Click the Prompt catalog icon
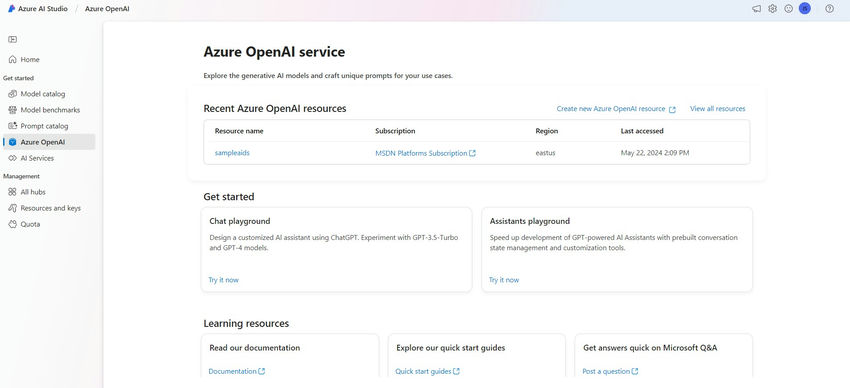This screenshot has height=388, width=850. (x=12, y=126)
